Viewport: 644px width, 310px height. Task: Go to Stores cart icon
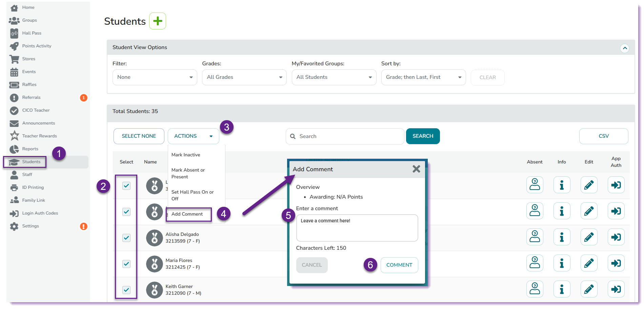pyautogui.click(x=14, y=59)
